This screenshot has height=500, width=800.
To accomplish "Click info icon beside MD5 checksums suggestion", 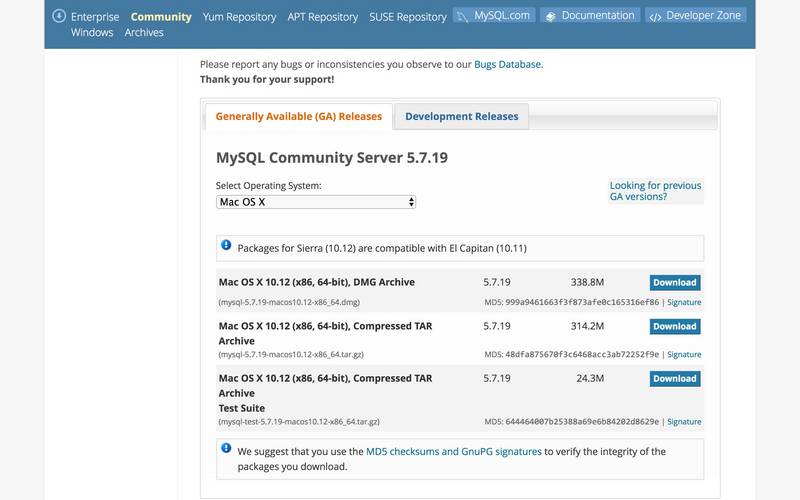I will [x=226, y=448].
